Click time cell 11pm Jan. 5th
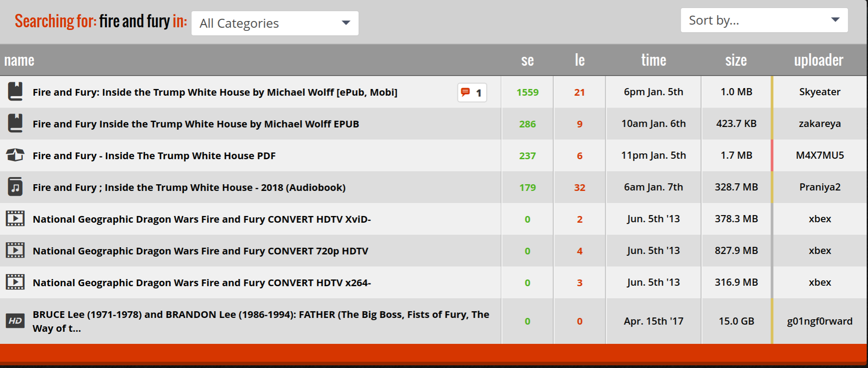The height and width of the screenshot is (368, 868). [654, 155]
